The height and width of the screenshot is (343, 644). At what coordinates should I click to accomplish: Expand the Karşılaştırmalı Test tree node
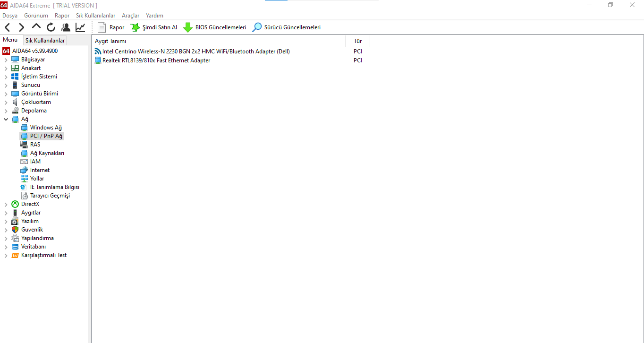[x=6, y=255]
